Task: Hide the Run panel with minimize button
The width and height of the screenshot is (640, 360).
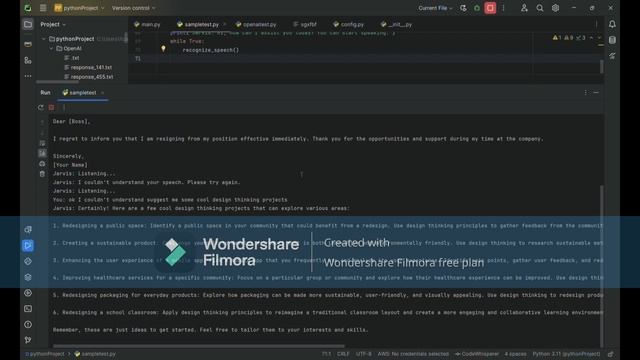Action: [596, 93]
